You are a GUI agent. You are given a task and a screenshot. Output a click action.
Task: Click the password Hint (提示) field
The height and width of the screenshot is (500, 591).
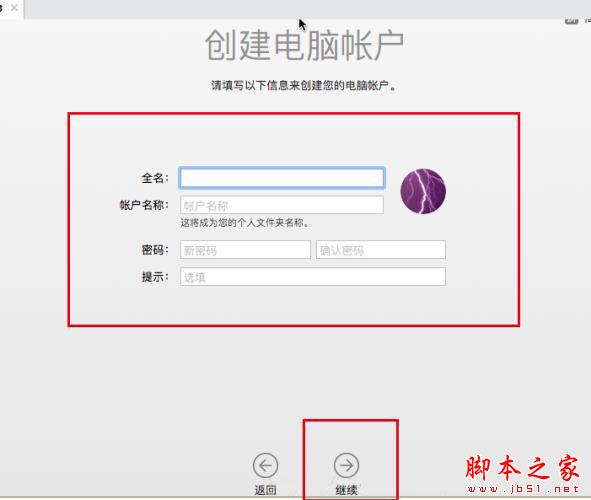[x=313, y=277]
